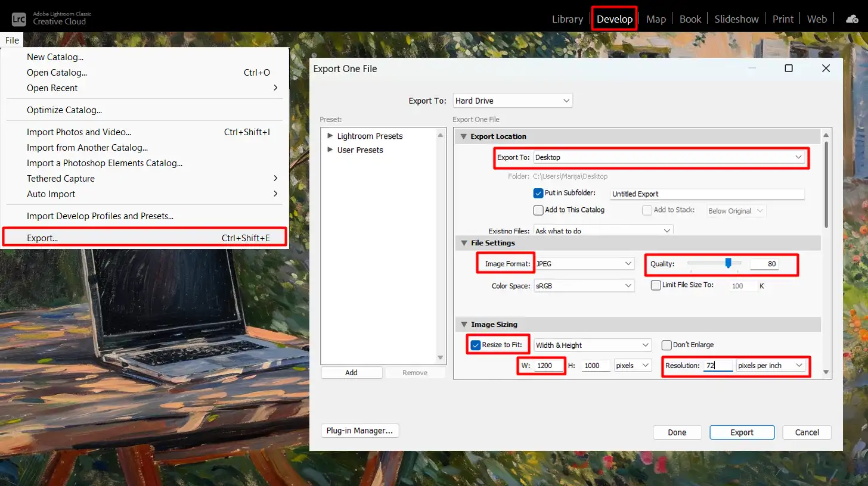Viewport: 868px width, 486px height.
Task: Click the Resolution value field
Action: click(x=718, y=366)
